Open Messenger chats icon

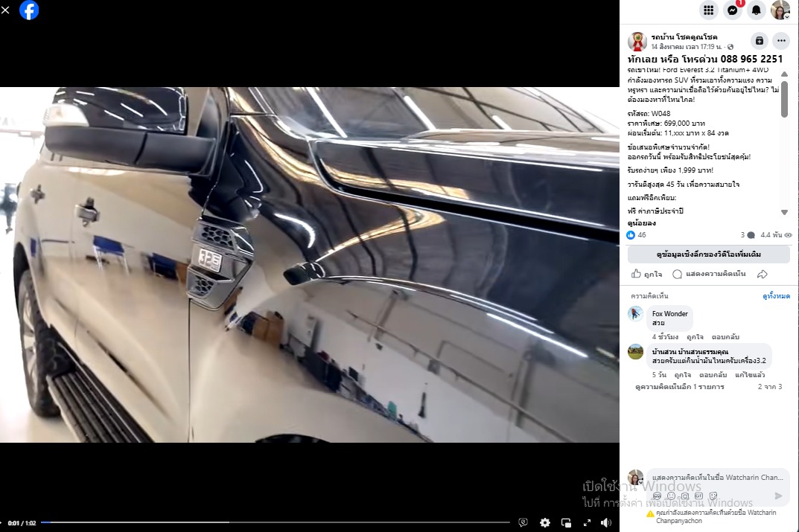coord(732,10)
